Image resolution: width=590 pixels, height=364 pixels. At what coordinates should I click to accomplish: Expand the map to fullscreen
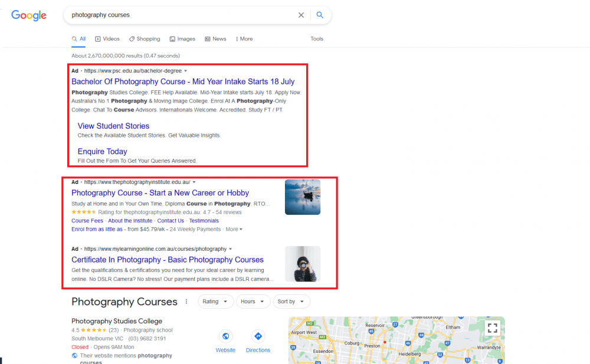tap(492, 328)
